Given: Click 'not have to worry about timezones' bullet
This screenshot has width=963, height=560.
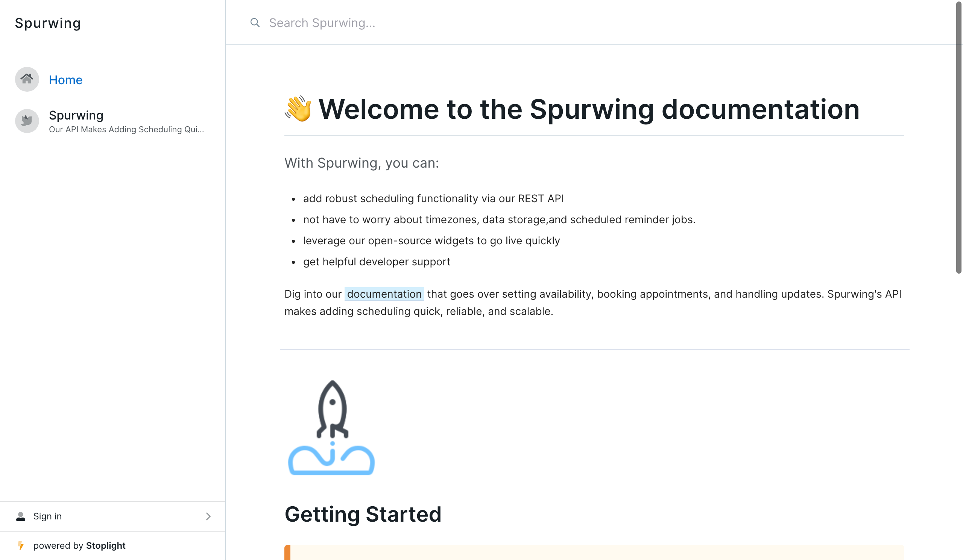Looking at the screenshot, I should click(500, 220).
